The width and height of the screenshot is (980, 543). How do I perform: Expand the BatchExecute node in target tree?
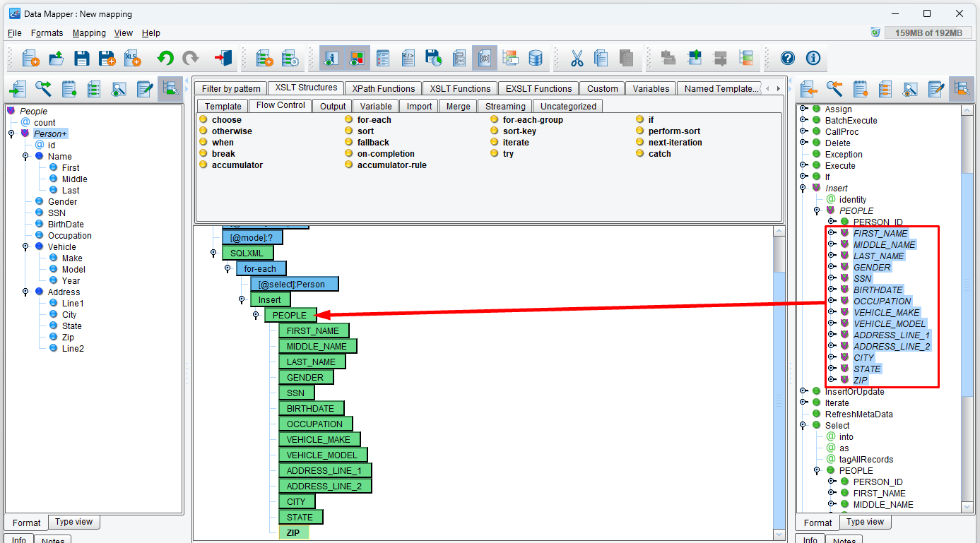803,121
